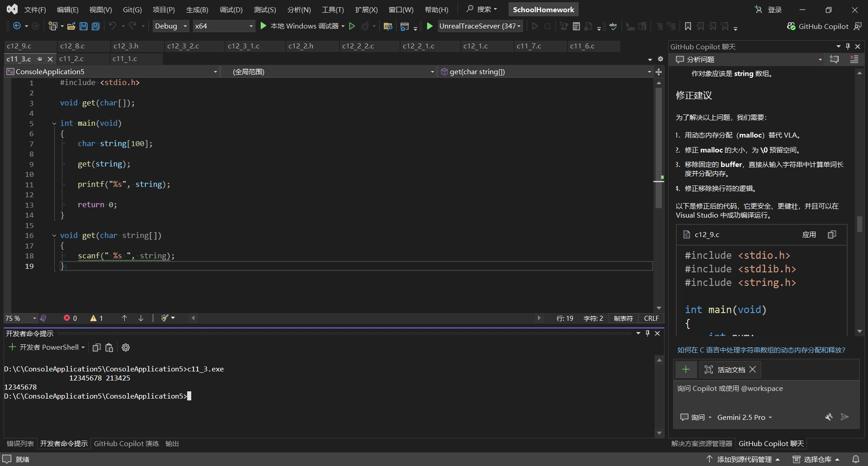Click the add context plus button in Copilot
The height and width of the screenshot is (466, 868).
click(x=686, y=370)
